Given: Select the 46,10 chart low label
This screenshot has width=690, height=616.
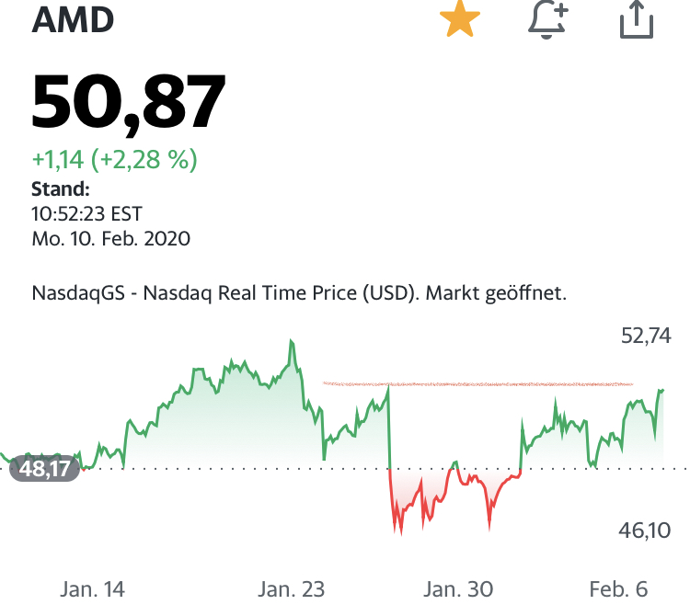Looking at the screenshot, I should point(646,530).
